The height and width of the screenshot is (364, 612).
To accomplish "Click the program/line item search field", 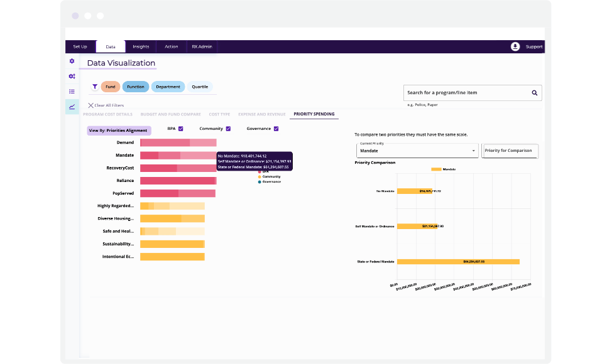I will point(465,93).
